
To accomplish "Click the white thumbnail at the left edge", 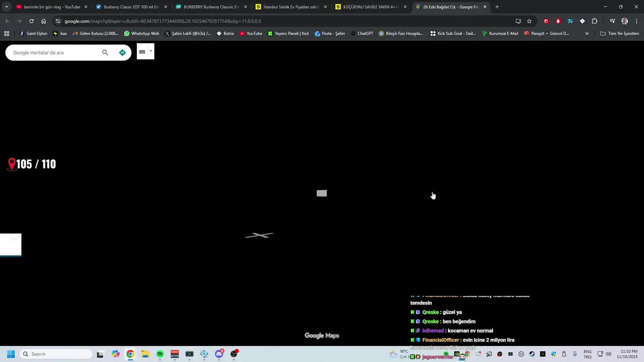I will (11, 245).
